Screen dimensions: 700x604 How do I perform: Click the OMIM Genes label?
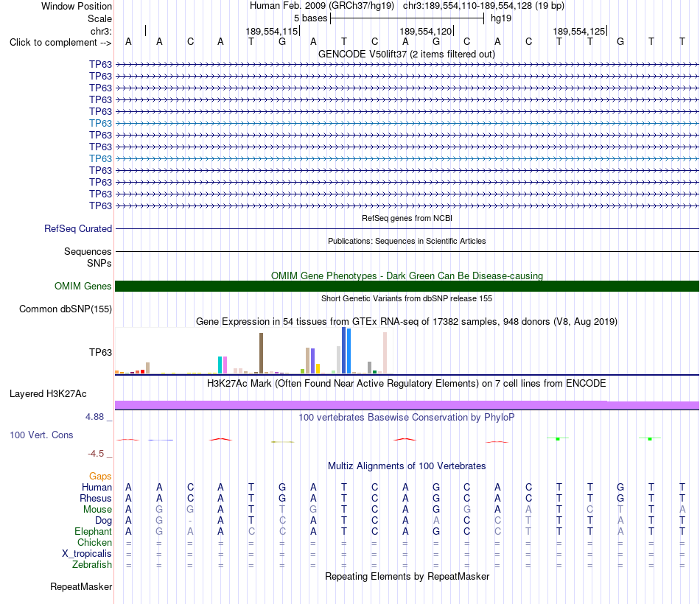click(83, 286)
